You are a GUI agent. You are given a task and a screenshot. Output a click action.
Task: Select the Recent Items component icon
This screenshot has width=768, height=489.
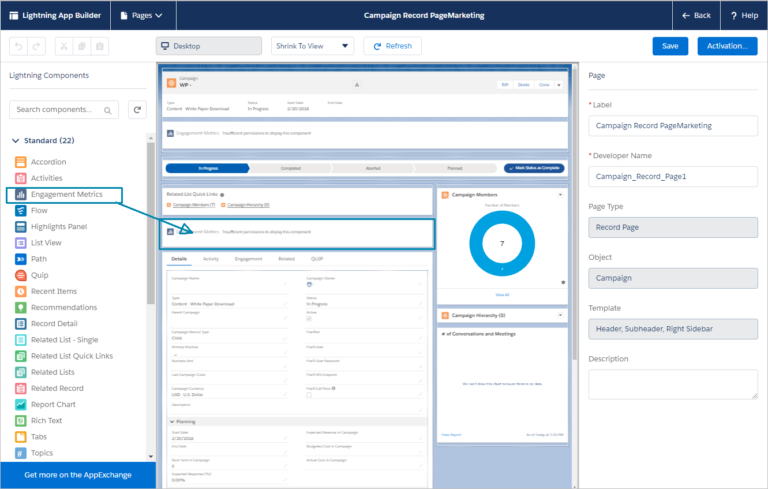21,292
